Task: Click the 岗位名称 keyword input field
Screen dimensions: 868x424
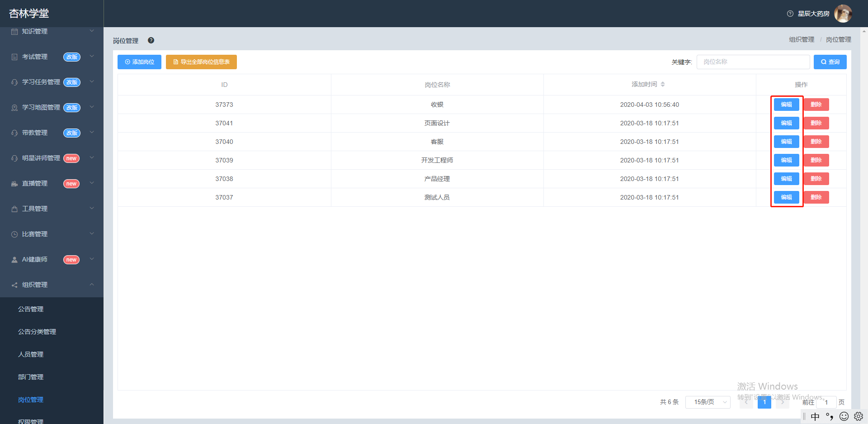Action: [x=753, y=62]
